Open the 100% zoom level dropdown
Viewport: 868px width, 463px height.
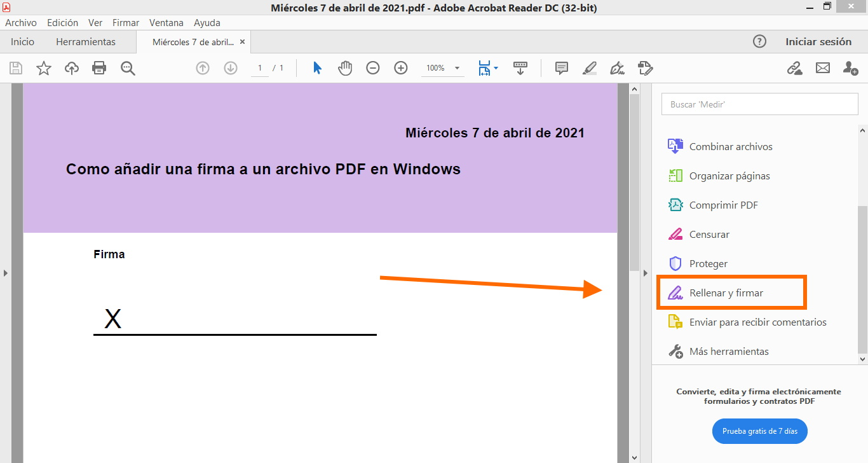pos(443,68)
